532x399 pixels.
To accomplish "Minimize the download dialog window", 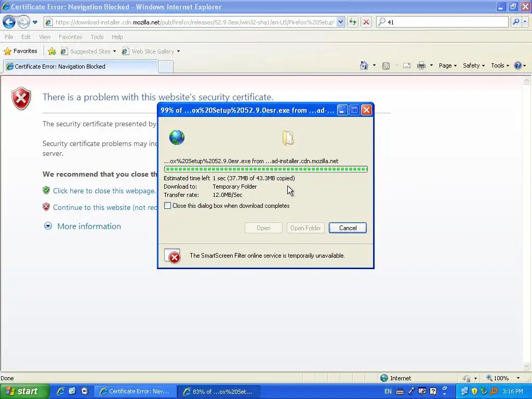I will (342, 110).
